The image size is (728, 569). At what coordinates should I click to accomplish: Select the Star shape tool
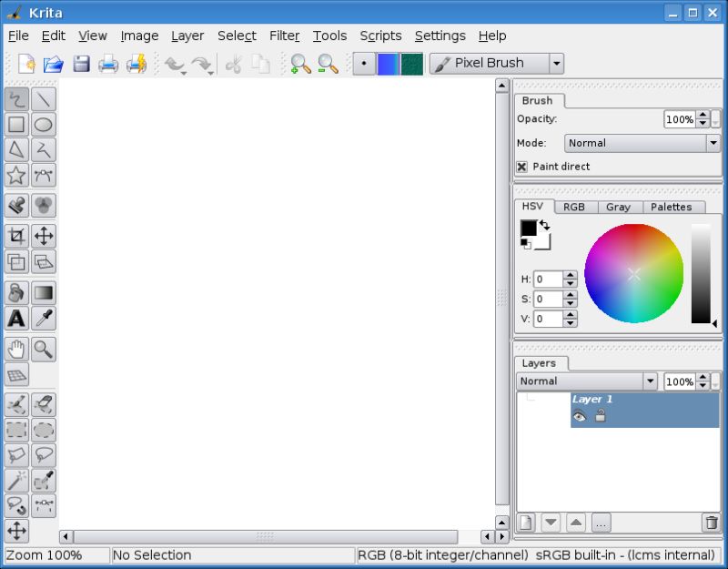[x=16, y=176]
